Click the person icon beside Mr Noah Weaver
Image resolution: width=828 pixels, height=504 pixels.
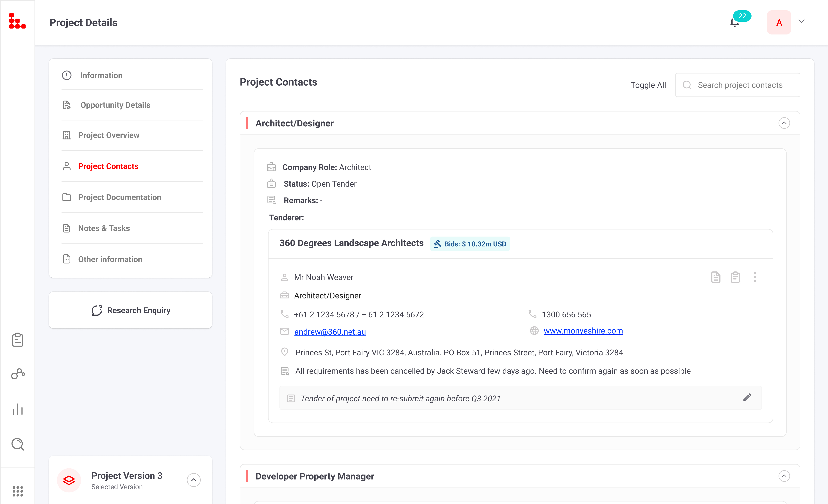(x=284, y=277)
